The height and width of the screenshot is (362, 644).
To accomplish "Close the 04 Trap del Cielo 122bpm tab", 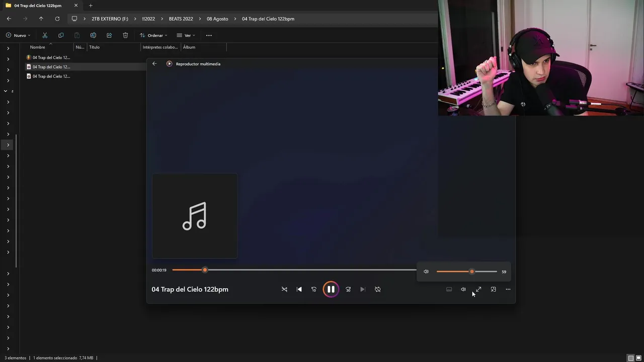I will click(76, 6).
